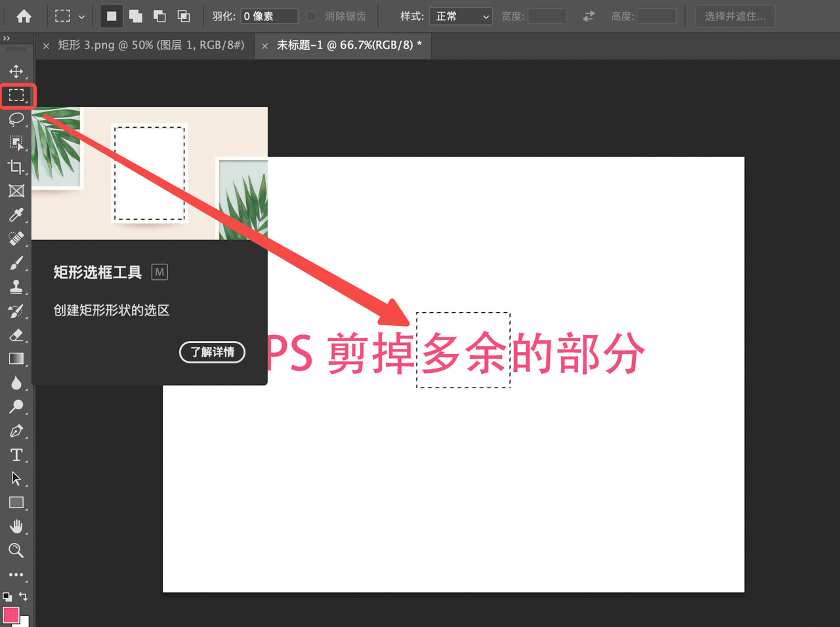Screen dimensions: 840x627
Task: Expand the toolbar with double-chevron
Action: (7, 38)
